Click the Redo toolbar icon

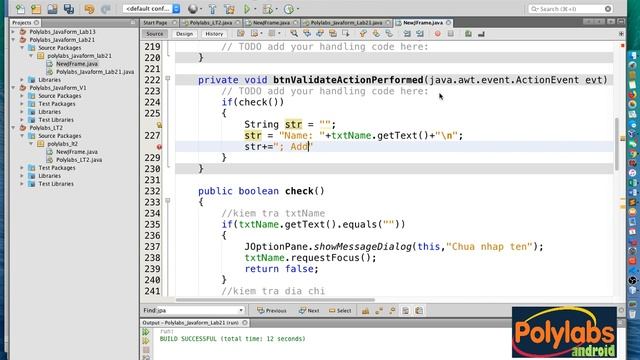[105, 9]
